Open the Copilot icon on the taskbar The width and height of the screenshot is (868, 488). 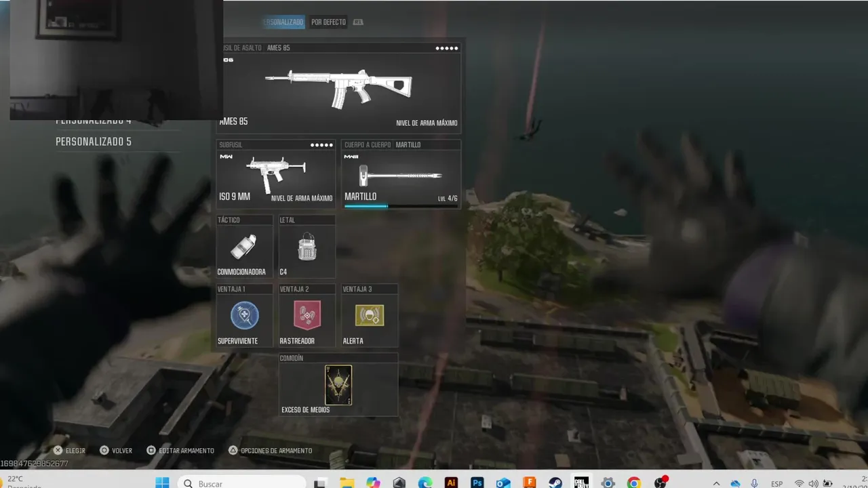[373, 483]
